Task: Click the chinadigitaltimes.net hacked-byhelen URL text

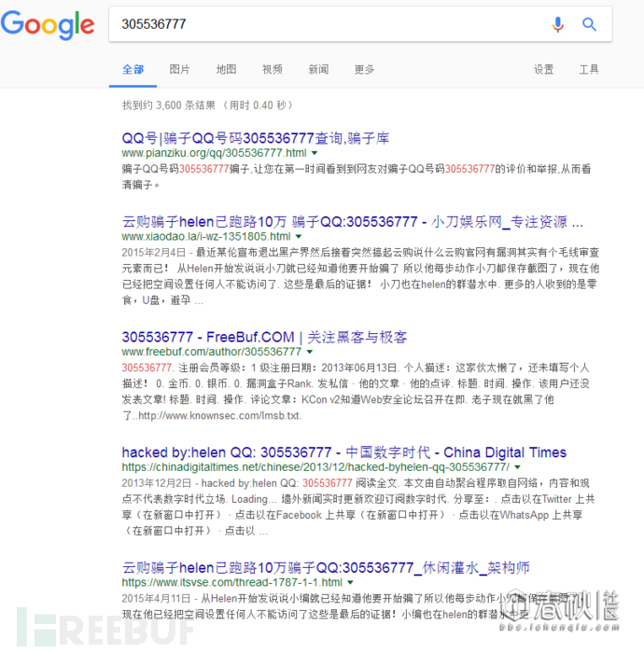Action: coord(315,467)
